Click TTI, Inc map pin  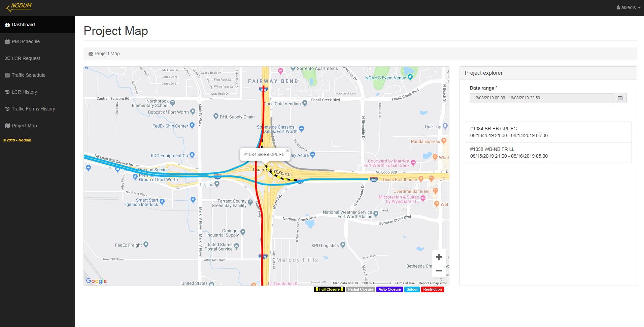[x=217, y=184]
